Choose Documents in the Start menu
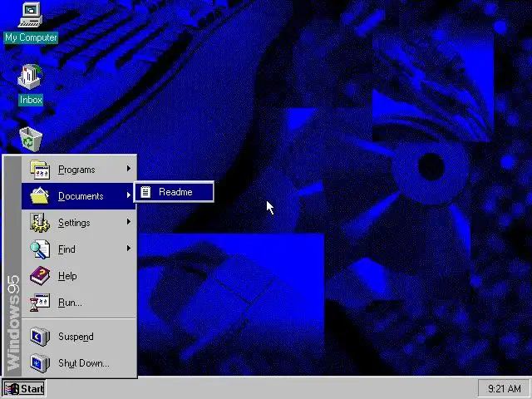Screen dimensions: 532x399 (79, 196)
